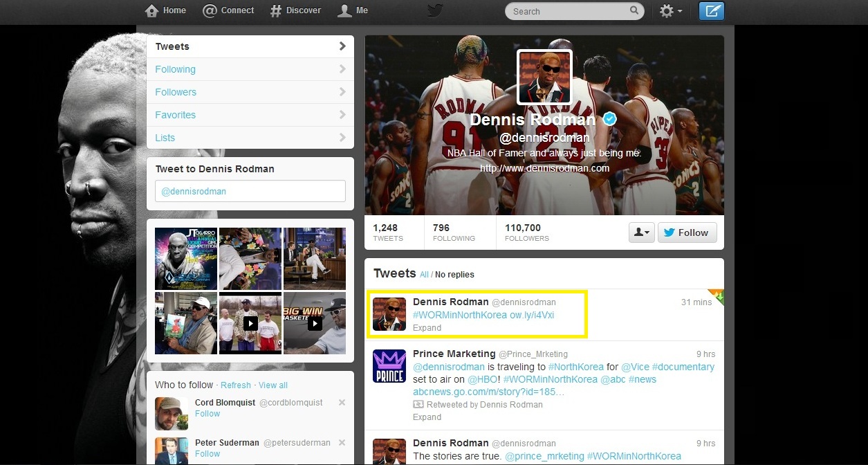Click the Twitter bird logo

434,10
